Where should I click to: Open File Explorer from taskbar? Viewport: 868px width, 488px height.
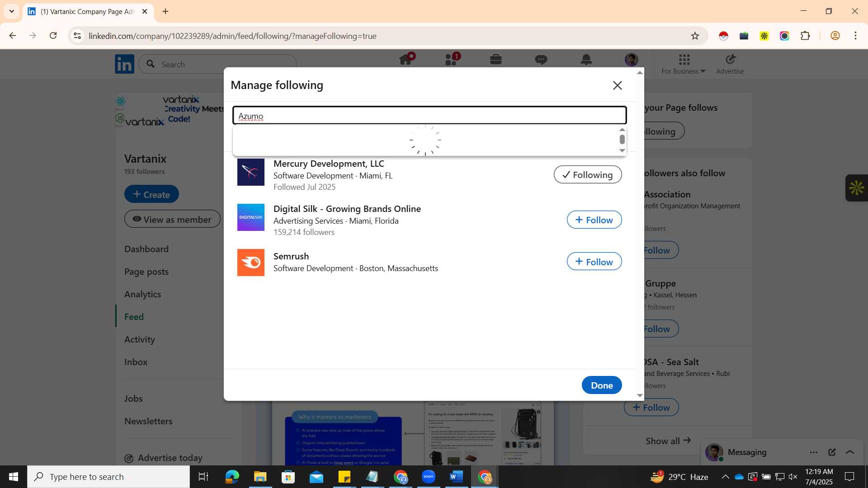tap(260, 477)
